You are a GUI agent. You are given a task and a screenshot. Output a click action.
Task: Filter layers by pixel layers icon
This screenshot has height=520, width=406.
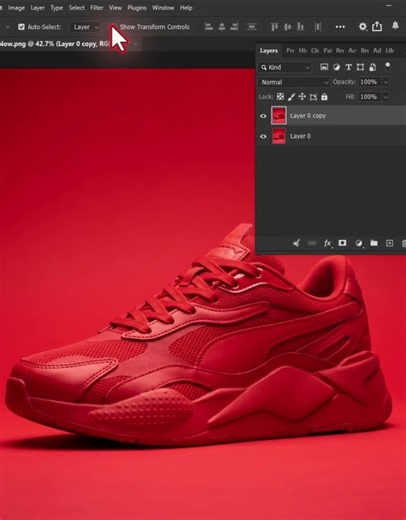(324, 67)
